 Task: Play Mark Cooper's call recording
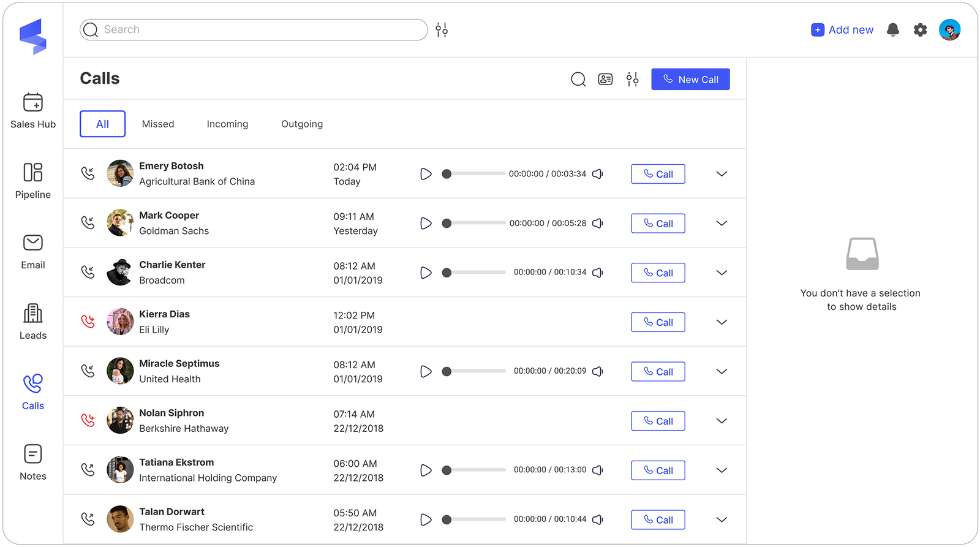pos(426,224)
